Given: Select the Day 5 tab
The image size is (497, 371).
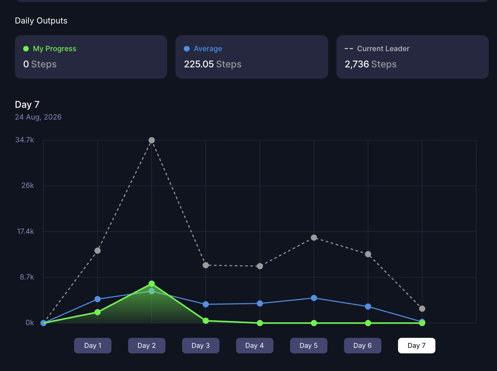Looking at the screenshot, I should [309, 346].
